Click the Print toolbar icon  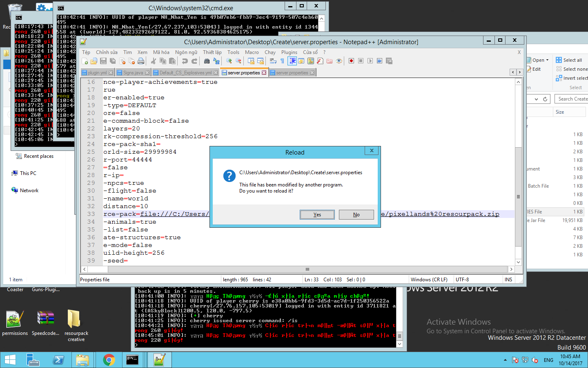[141, 61]
